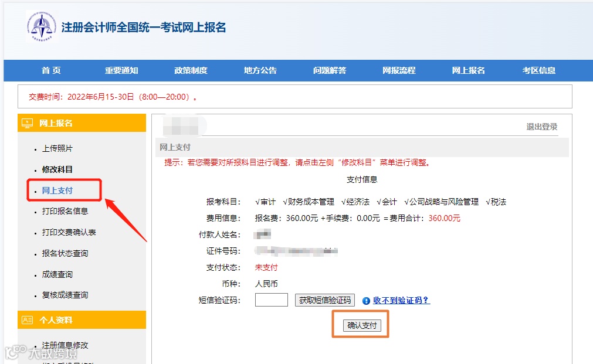Open 打印报名信息 in the sidebar
This screenshot has height=364, width=593.
[65, 211]
